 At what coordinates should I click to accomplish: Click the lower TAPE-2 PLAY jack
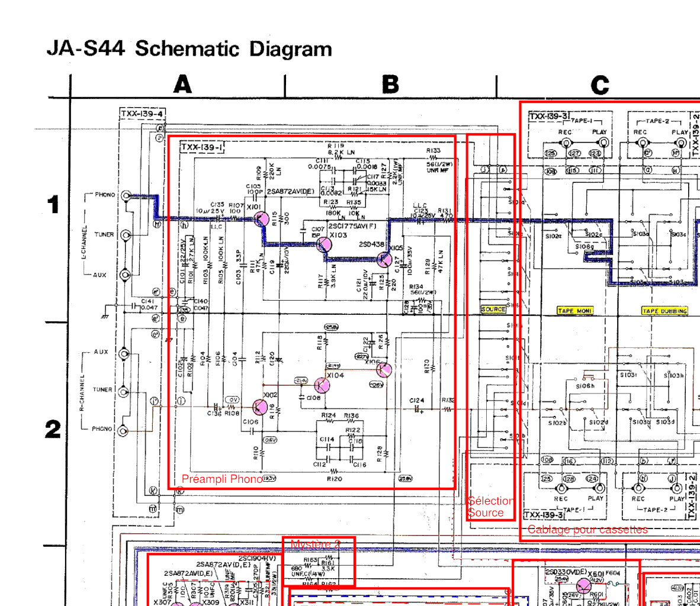[677, 488]
